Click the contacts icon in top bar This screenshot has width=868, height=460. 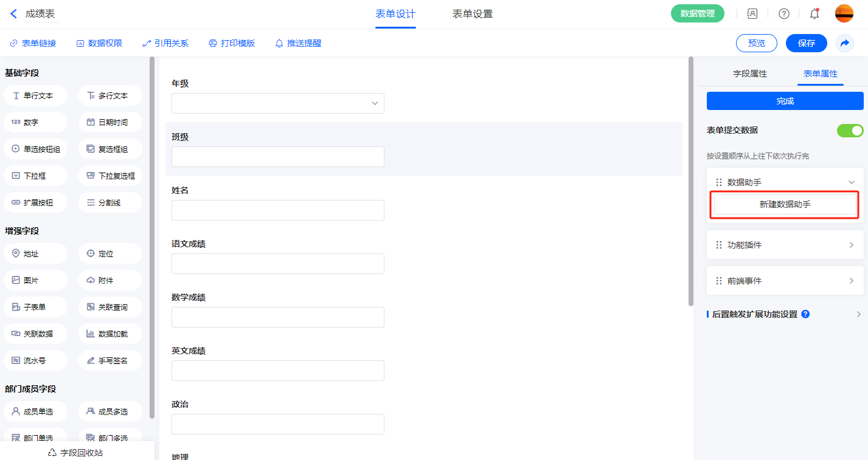click(x=752, y=13)
